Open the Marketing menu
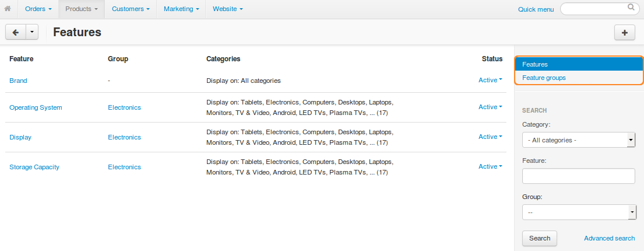This screenshot has width=644, height=251. coord(181,9)
